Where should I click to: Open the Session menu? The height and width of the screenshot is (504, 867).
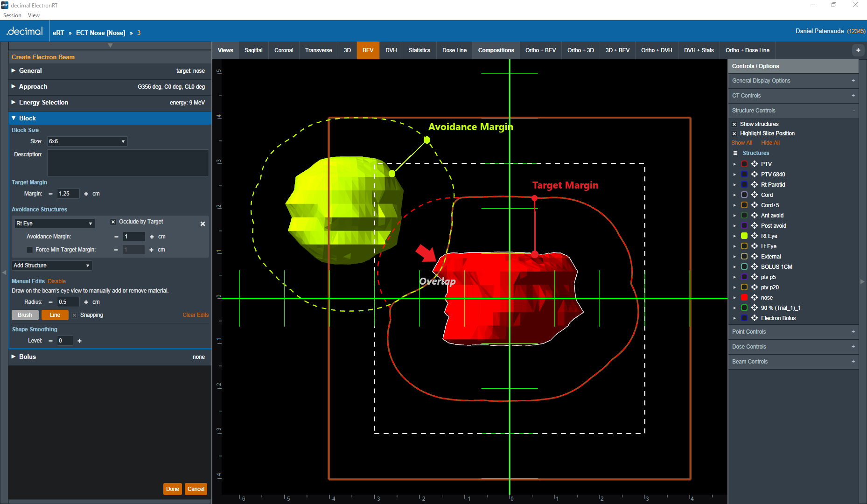[x=12, y=15]
